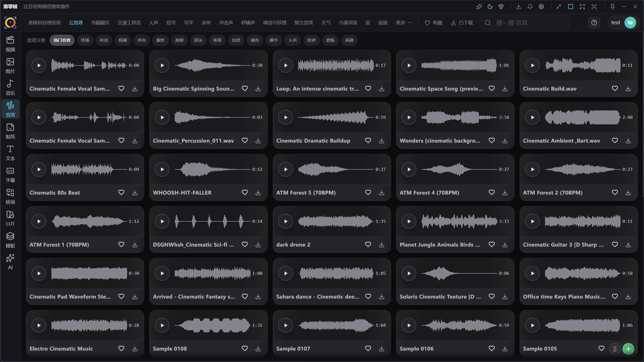
Task: Play Electro Cinematic Music
Action: coord(39,325)
